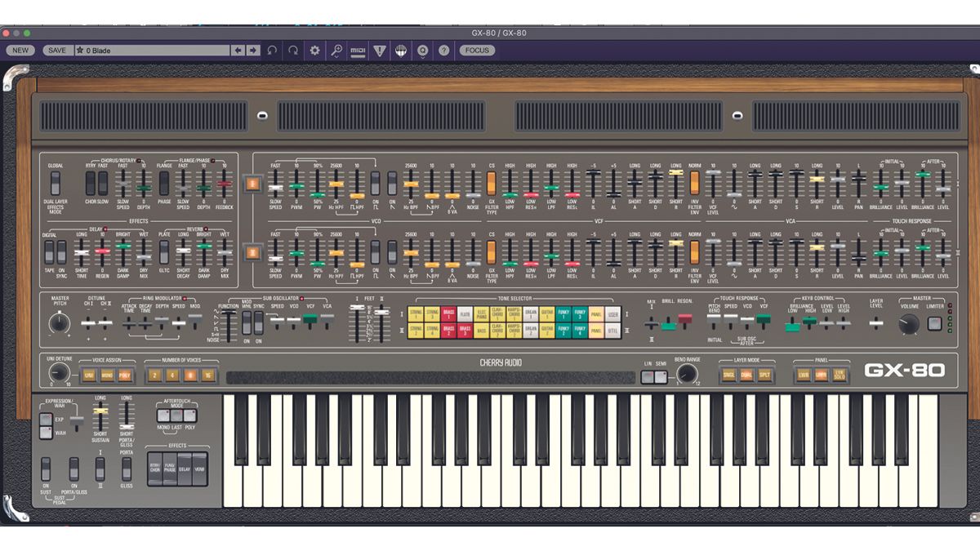The width and height of the screenshot is (980, 551).
Task: Open the settings gear icon in the toolbar
Action: click(315, 51)
